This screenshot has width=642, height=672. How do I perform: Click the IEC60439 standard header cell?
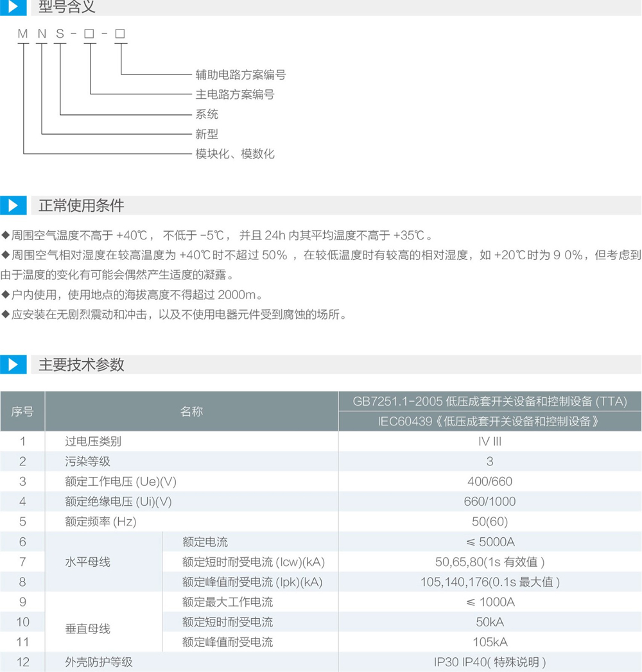pyautogui.click(x=489, y=422)
